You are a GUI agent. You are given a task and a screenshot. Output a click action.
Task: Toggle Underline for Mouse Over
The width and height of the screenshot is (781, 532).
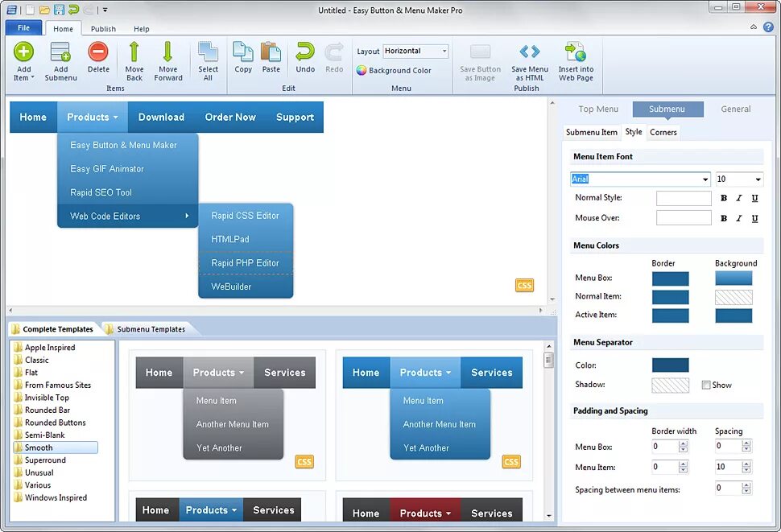tap(755, 218)
